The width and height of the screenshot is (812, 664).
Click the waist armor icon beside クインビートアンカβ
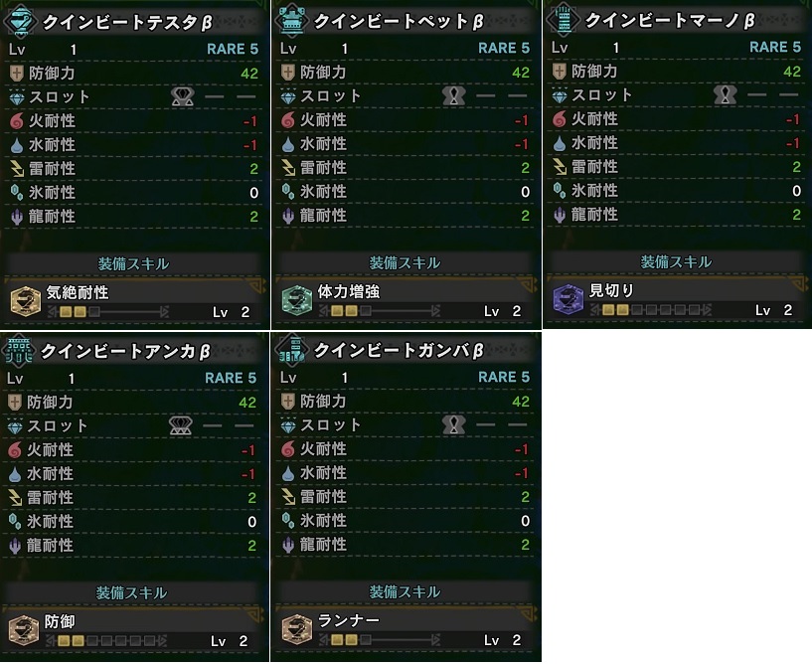coord(19,351)
